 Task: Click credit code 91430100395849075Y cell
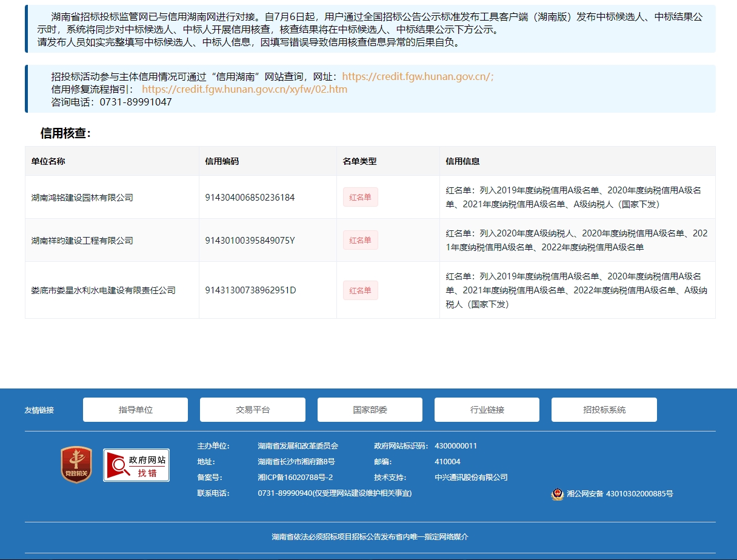250,241
